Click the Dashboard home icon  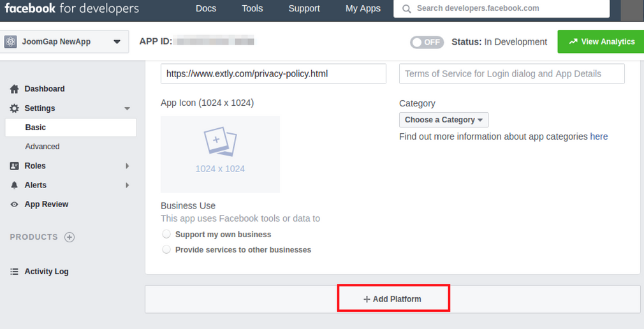click(x=15, y=89)
